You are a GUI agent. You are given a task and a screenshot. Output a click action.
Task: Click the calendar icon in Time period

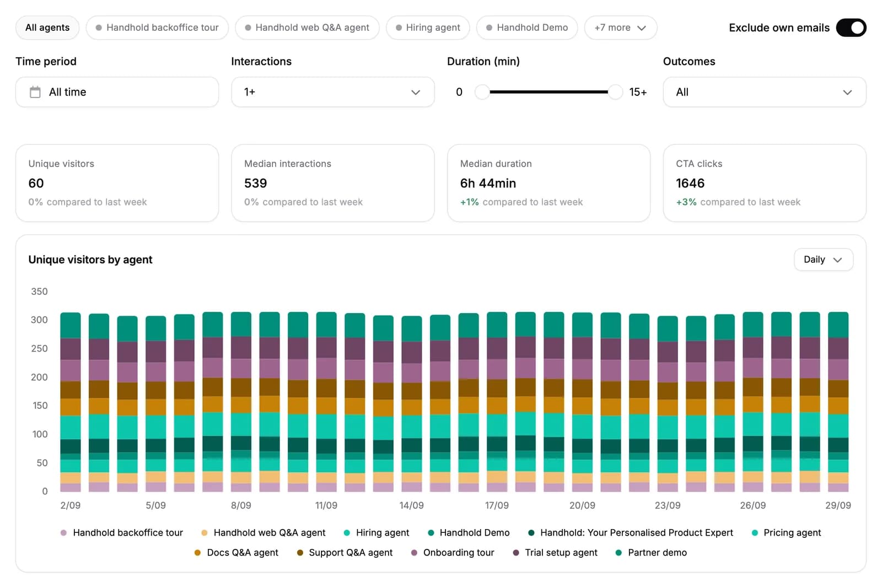point(35,92)
